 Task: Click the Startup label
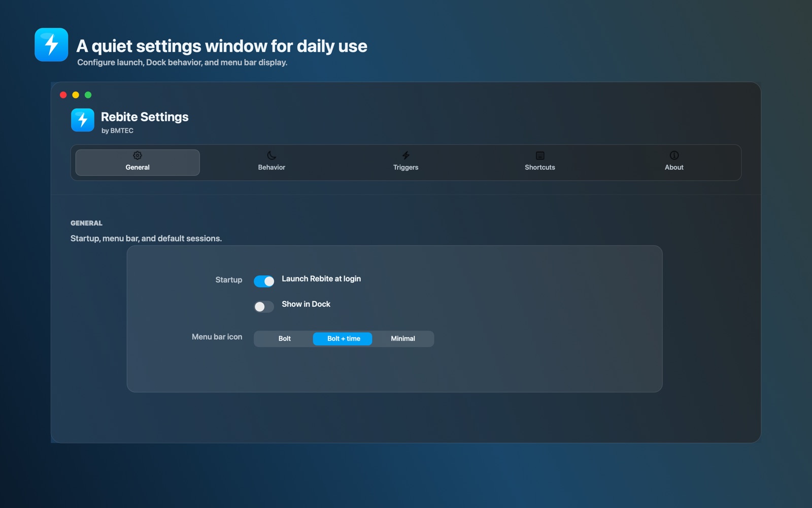[228, 280]
